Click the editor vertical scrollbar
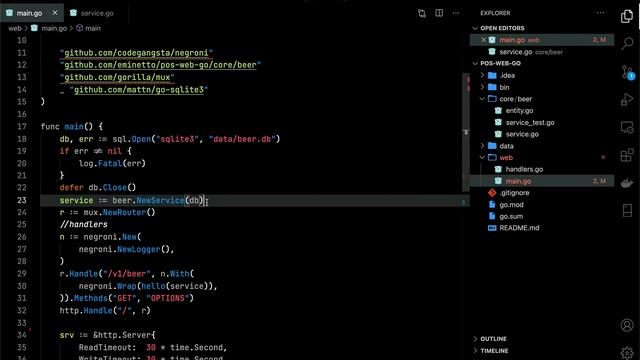640x360 pixels. [x=466, y=132]
